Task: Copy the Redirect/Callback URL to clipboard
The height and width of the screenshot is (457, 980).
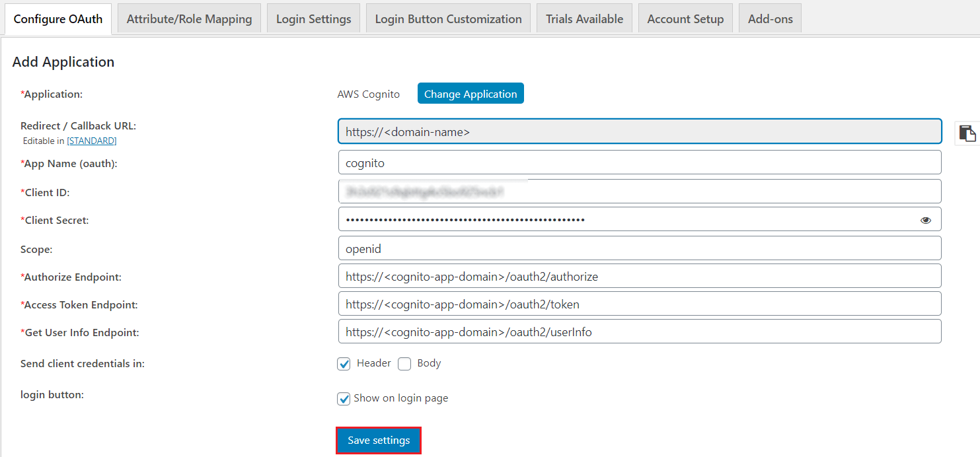Action: coord(967,132)
